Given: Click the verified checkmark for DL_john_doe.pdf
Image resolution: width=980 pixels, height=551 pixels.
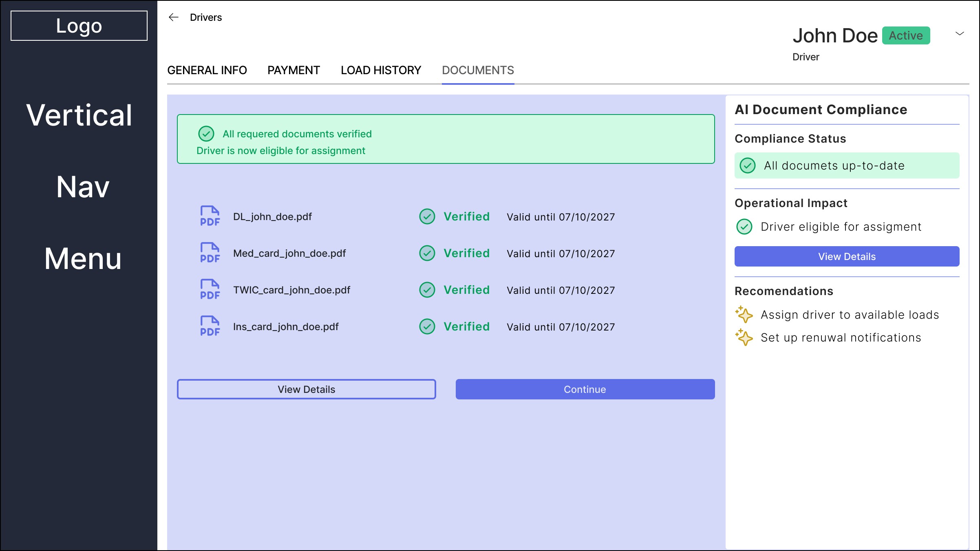Looking at the screenshot, I should (427, 216).
